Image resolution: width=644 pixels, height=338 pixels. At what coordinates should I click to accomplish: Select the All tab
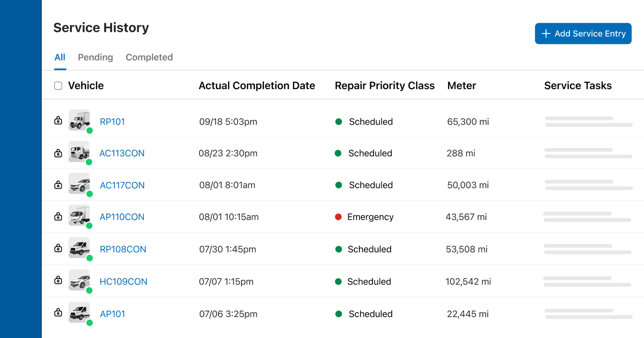click(x=60, y=57)
